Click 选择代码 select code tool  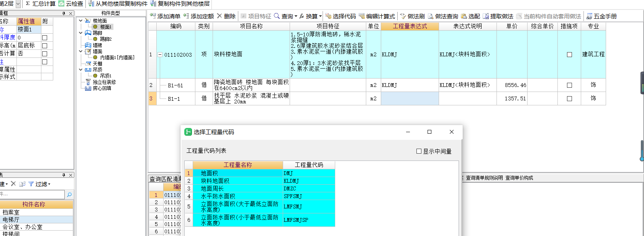[341, 16]
